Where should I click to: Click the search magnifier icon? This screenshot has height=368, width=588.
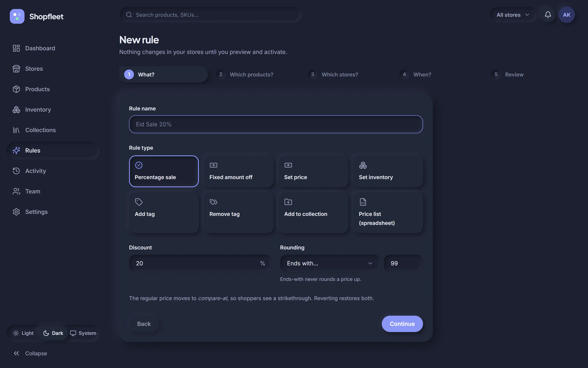[x=129, y=15]
